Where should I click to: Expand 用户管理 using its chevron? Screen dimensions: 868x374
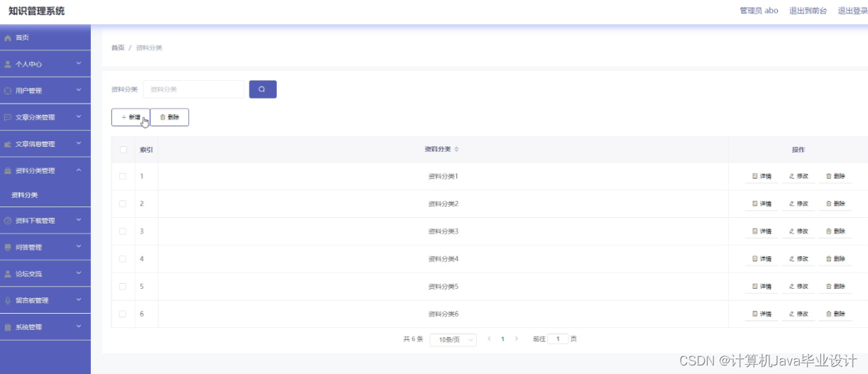[79, 90]
